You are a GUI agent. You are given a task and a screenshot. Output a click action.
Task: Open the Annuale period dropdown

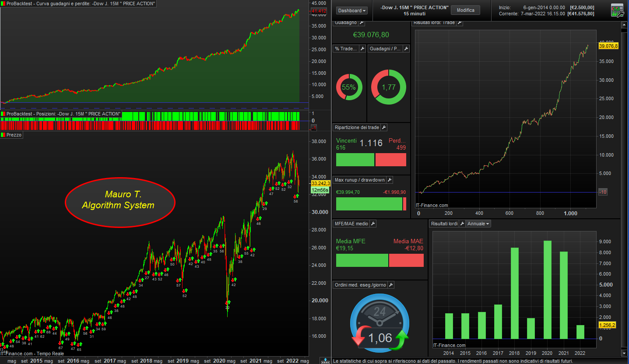coord(478,224)
